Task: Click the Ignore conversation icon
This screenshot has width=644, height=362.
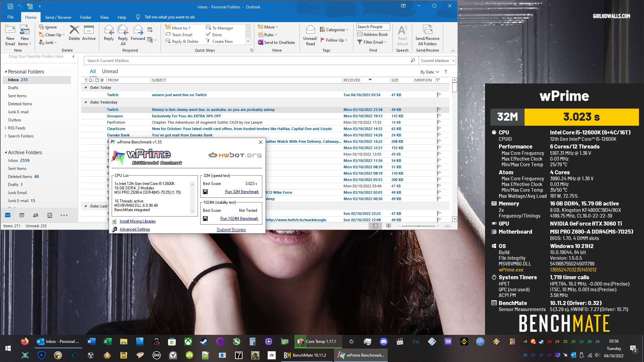Action: 42,27
